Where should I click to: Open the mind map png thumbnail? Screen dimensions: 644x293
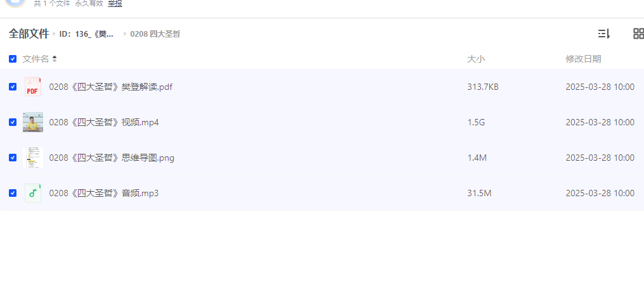tap(33, 158)
